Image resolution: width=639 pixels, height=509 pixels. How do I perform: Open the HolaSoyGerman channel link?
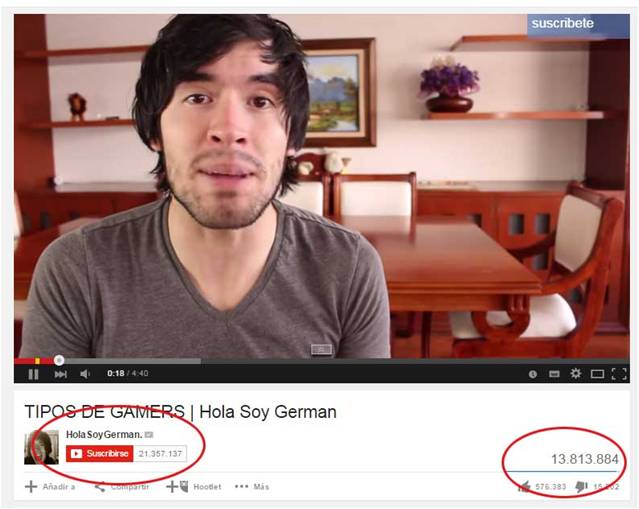[x=104, y=435]
